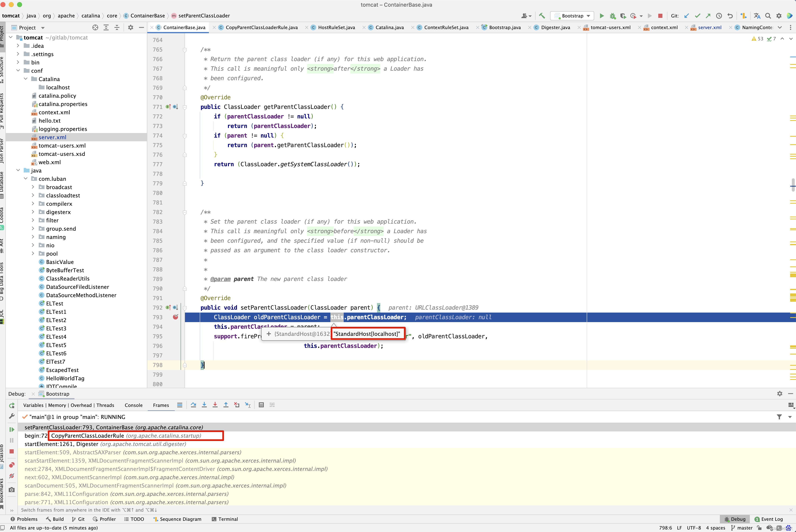Collapse the conf folder in project tree
The width and height of the screenshot is (796, 532).
point(18,71)
